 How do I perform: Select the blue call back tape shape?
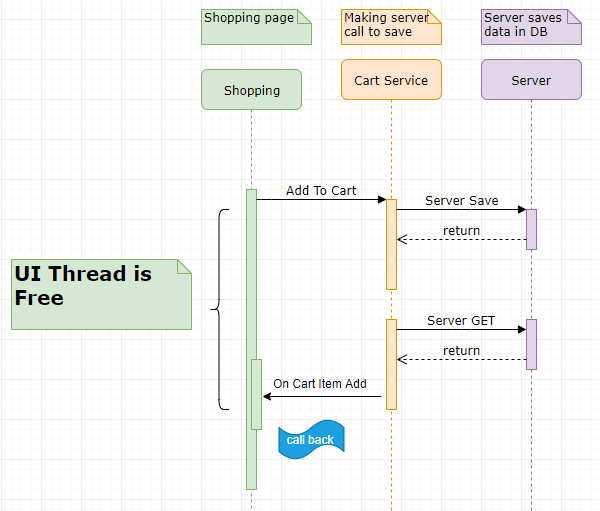tap(311, 440)
